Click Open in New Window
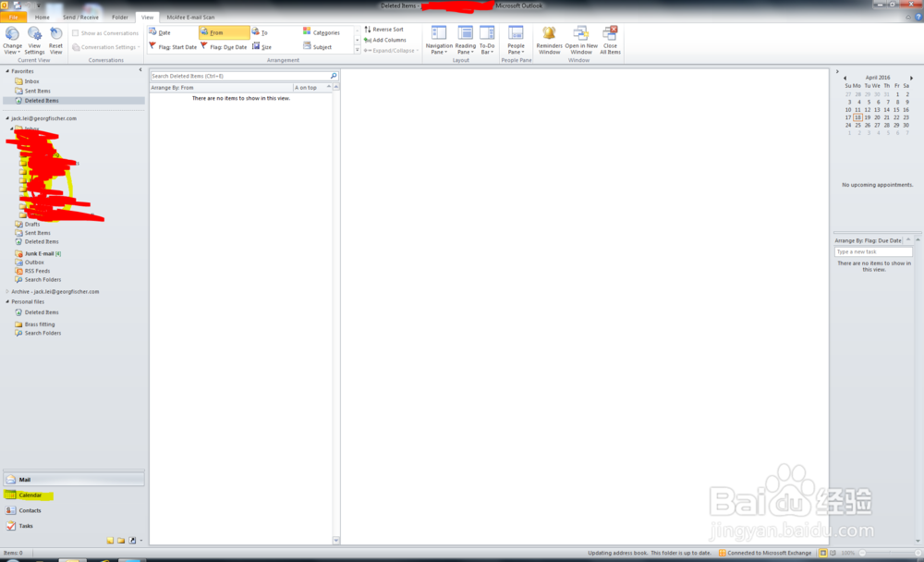The width and height of the screenshot is (924, 562). click(x=581, y=41)
